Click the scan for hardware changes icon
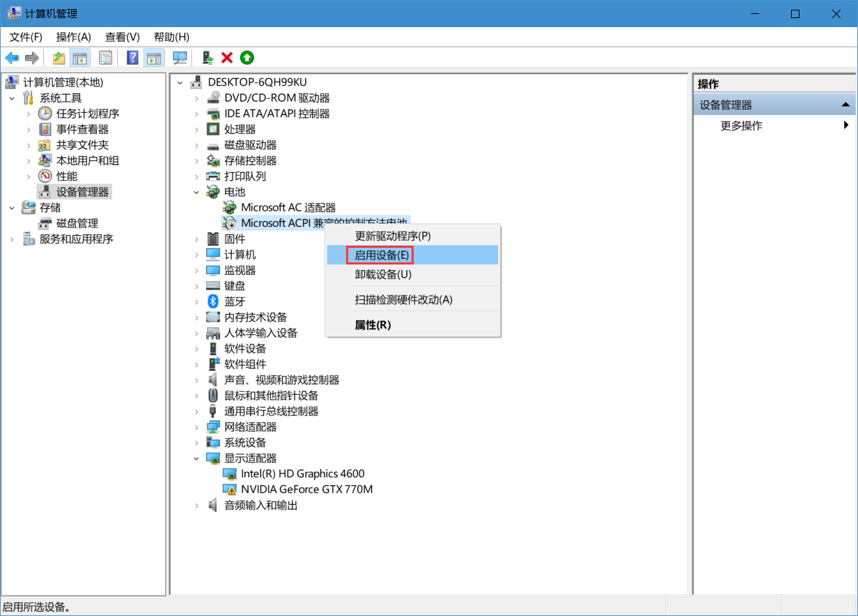Image resolution: width=858 pixels, height=616 pixels. pyautogui.click(x=179, y=58)
